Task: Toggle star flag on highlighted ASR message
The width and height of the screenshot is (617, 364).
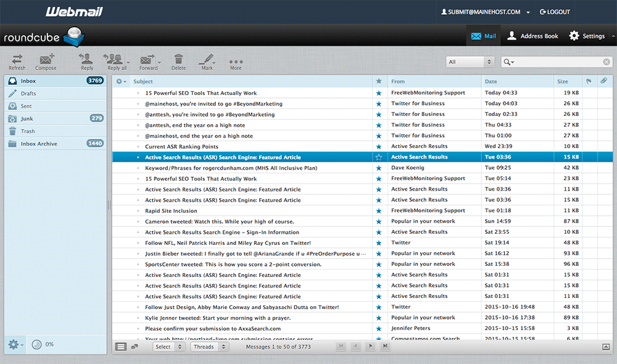Action: tap(379, 157)
